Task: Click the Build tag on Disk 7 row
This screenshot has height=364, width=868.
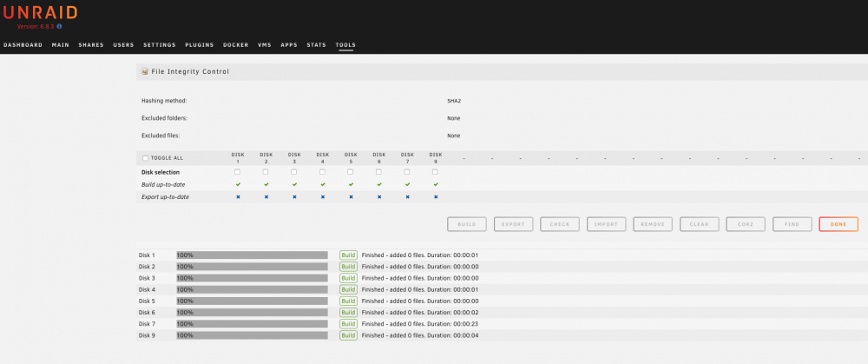Action: tap(348, 324)
